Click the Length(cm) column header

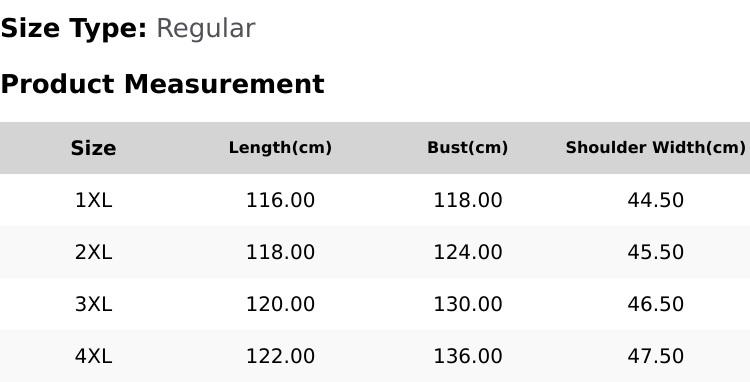(280, 148)
